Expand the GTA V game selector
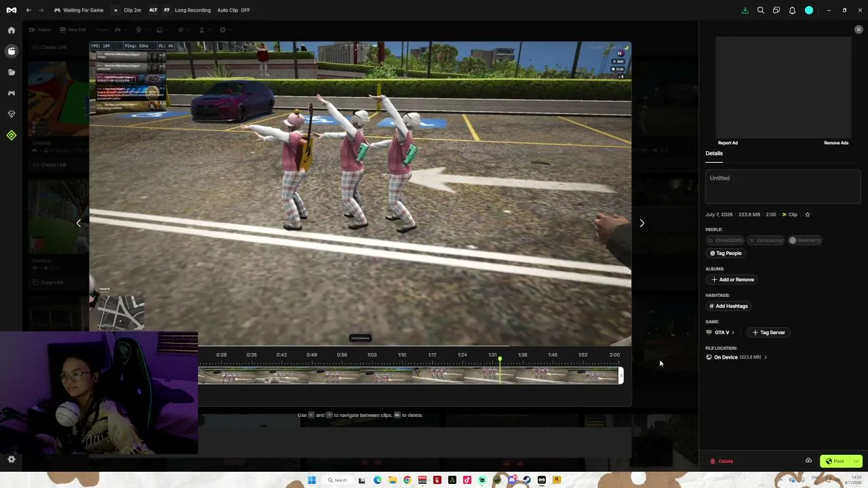This screenshot has width=868, height=488. click(720, 333)
